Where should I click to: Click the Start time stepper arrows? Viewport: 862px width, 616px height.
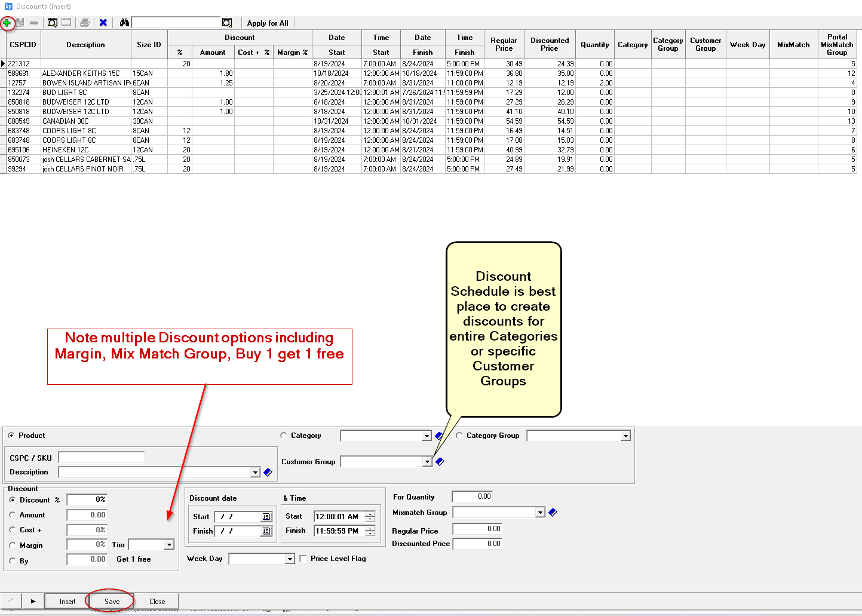[x=370, y=517]
